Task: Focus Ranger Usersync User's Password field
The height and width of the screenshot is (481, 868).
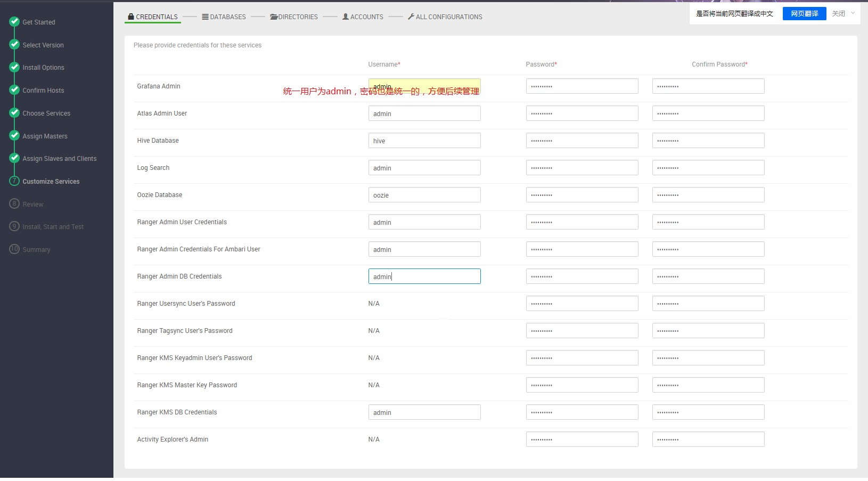Action: [582, 304]
